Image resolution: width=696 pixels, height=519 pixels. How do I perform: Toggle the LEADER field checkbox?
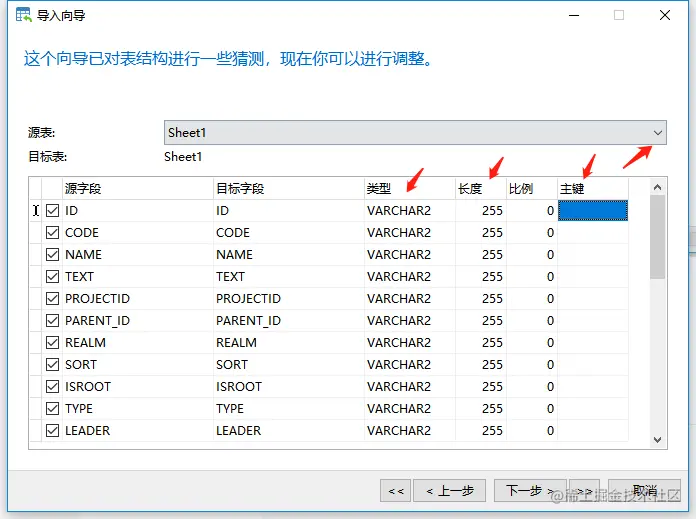click(52, 430)
